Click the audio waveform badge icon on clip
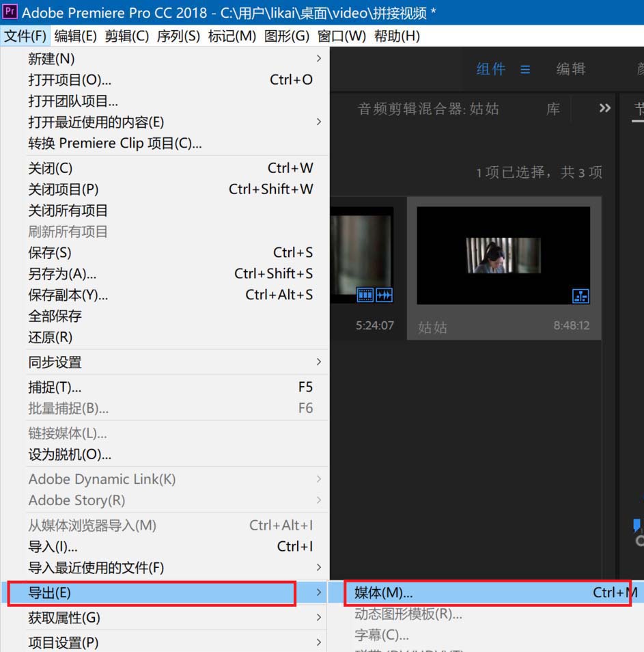 [x=384, y=295]
